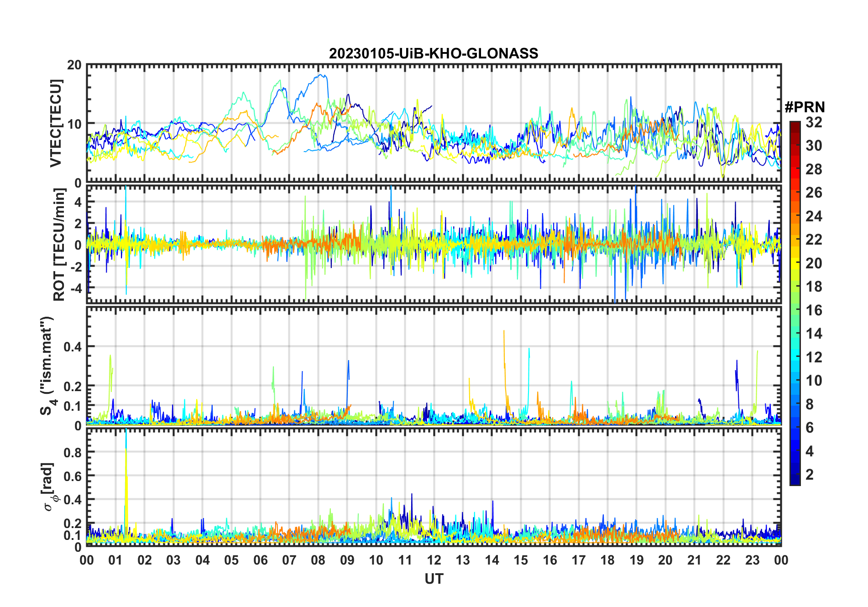The image size is (868, 607).
Task: Click inside the ROT plot panel
Action: pyautogui.click(x=434, y=244)
